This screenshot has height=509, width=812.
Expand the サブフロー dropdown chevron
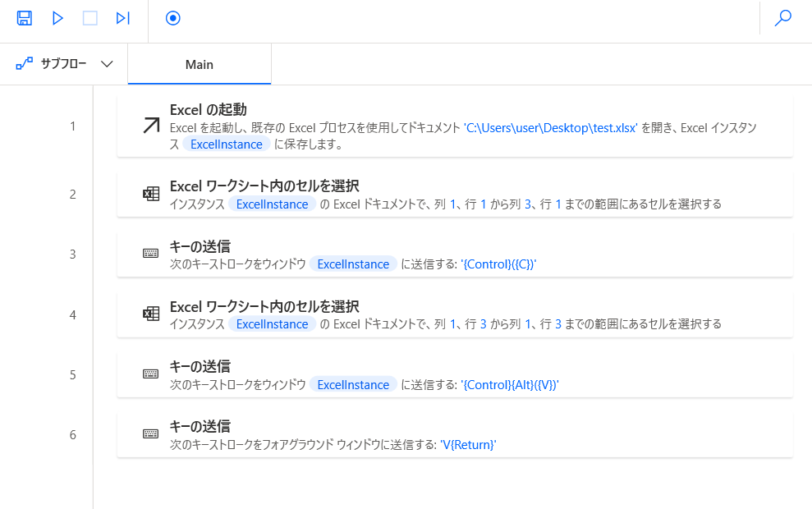107,64
